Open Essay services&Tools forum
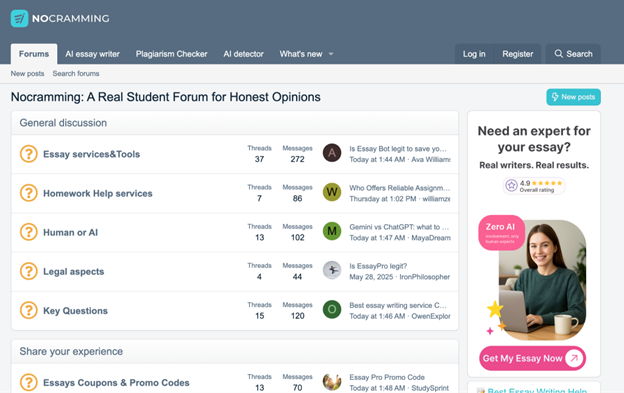Viewport: 624px width, 393px height. coord(92,154)
